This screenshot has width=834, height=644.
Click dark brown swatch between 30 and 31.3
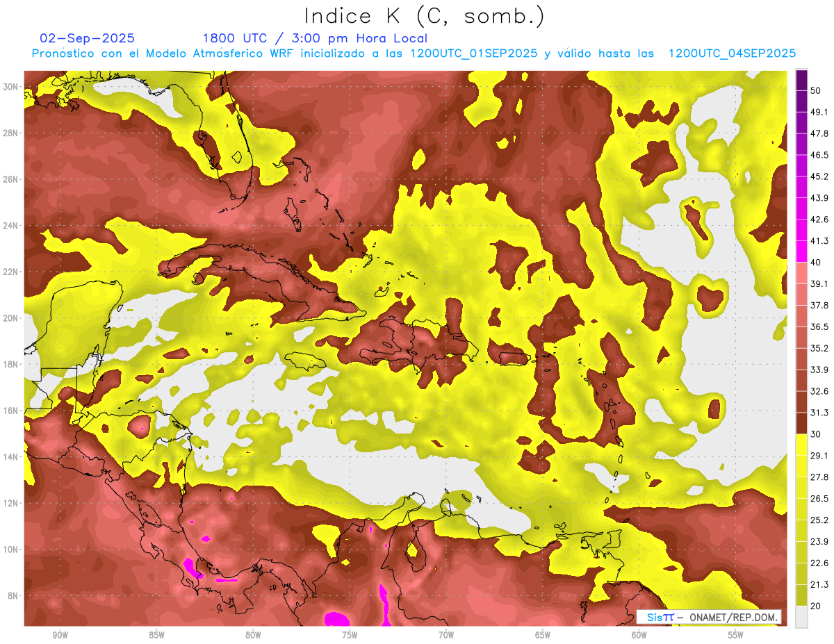click(801, 423)
